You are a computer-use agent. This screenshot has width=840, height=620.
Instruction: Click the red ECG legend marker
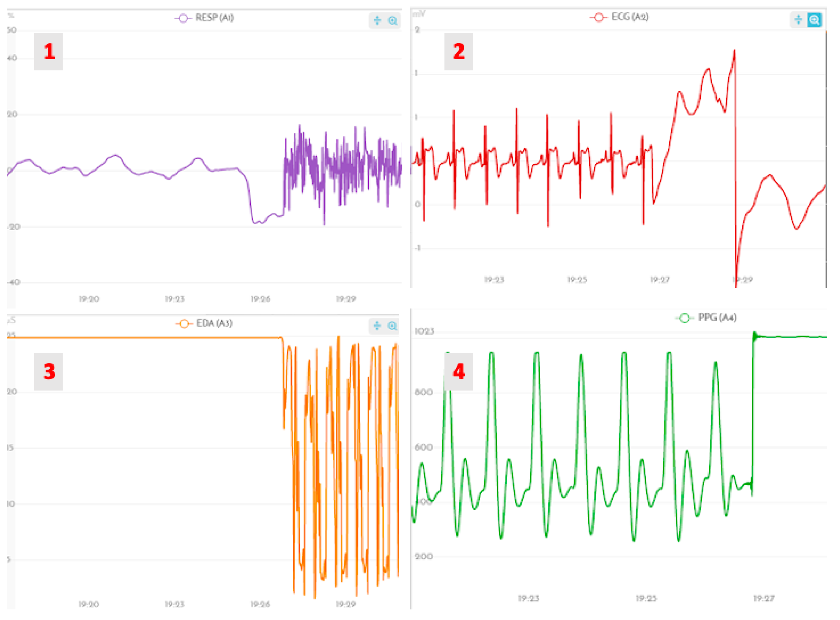[599, 17]
